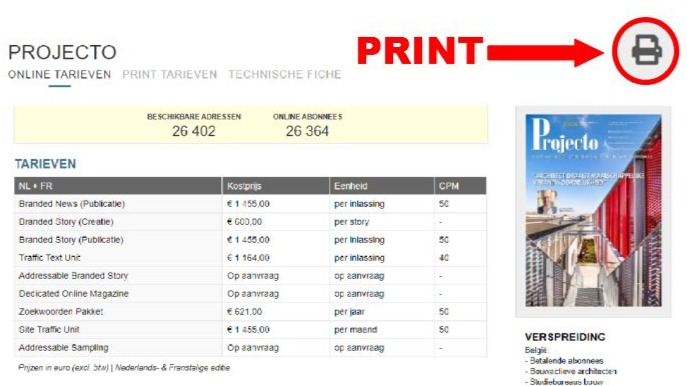Click the Branded Story (Creatie) row

[x=250, y=222]
